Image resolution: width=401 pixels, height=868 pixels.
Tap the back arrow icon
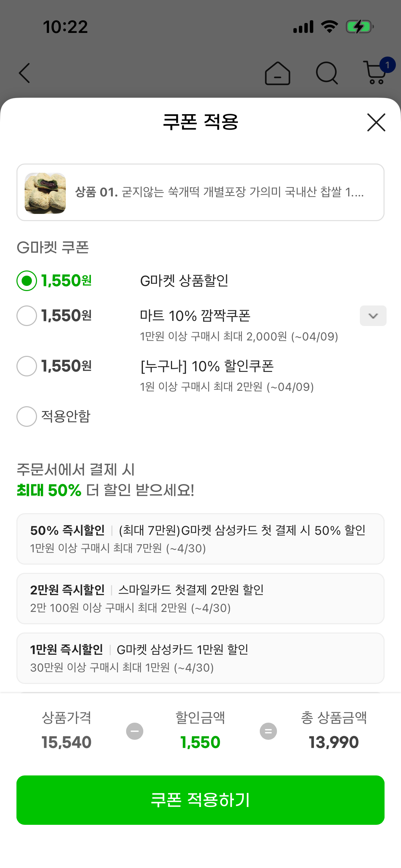24,73
